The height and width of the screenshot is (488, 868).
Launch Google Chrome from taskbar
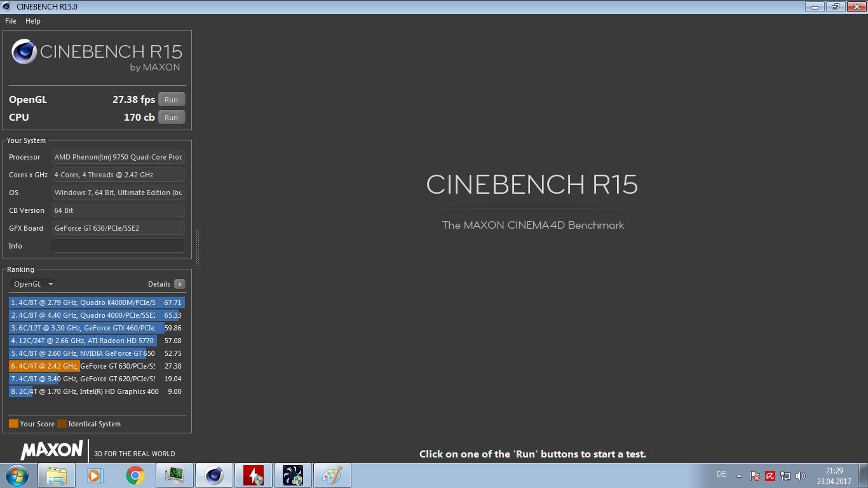[135, 475]
